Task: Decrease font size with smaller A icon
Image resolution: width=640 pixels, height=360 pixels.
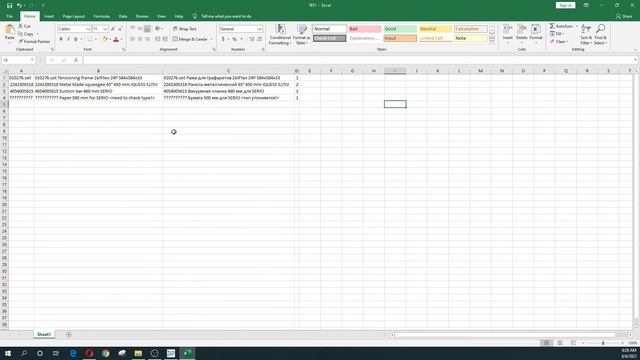Action: [x=120, y=29]
